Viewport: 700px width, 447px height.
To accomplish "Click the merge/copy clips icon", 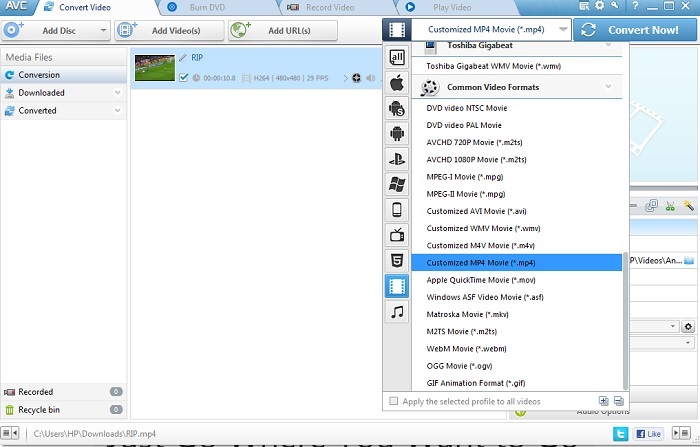I will 651,206.
